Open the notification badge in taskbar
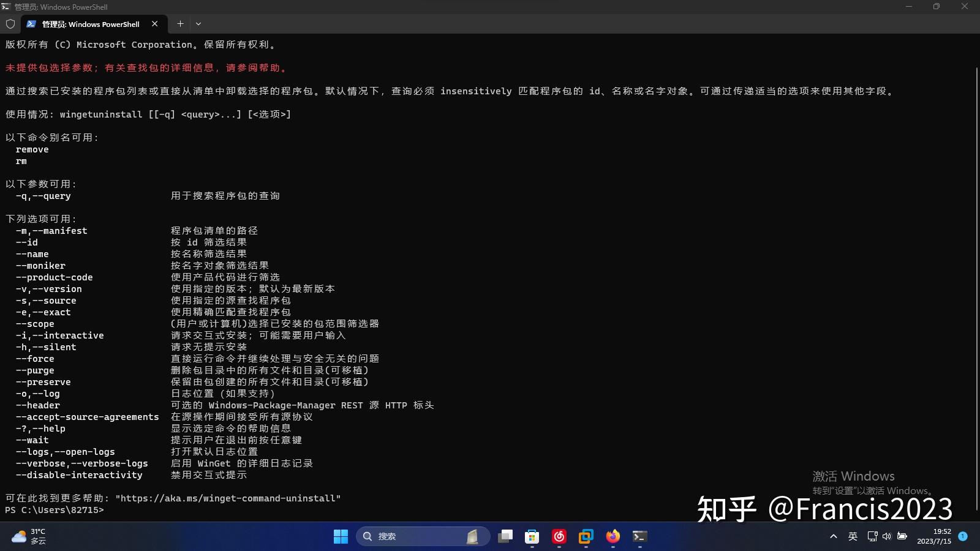 tap(963, 536)
